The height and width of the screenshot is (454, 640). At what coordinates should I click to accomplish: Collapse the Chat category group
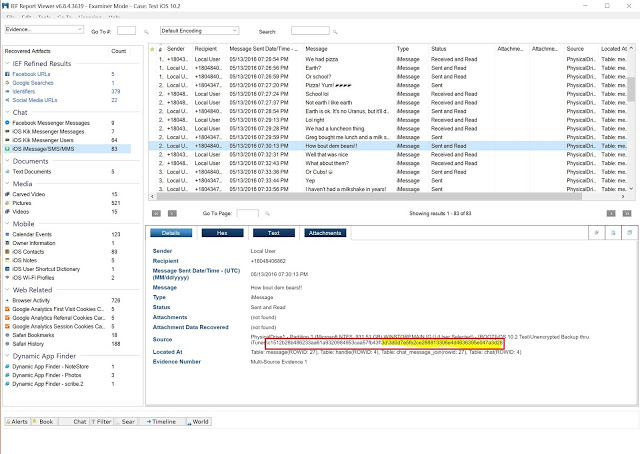[x=7, y=112]
